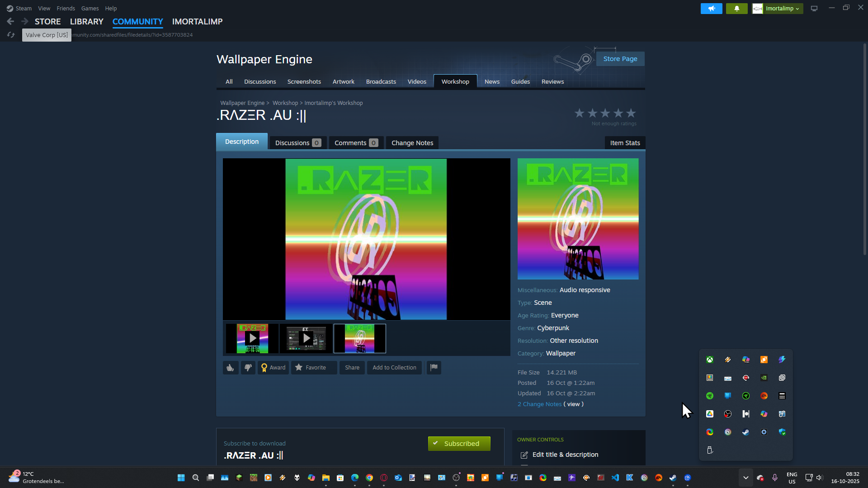Switch to the Screenshots tab
The image size is (868, 488).
pyautogui.click(x=304, y=81)
